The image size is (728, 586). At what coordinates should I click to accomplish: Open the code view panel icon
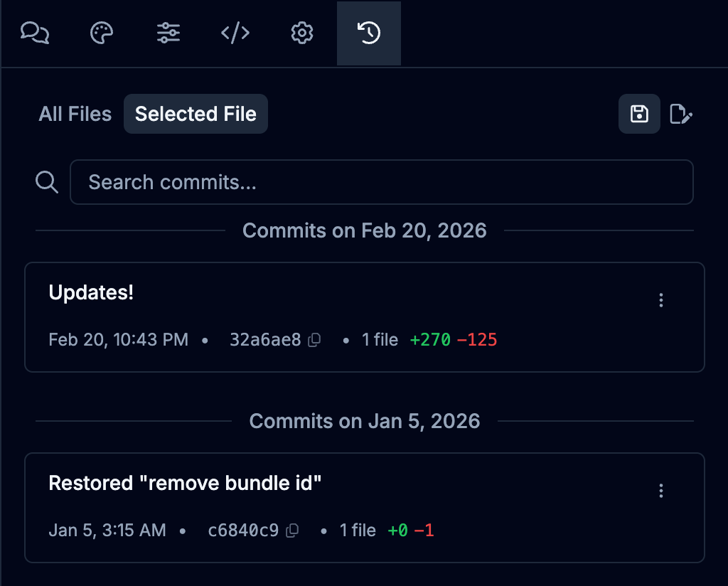coord(235,33)
